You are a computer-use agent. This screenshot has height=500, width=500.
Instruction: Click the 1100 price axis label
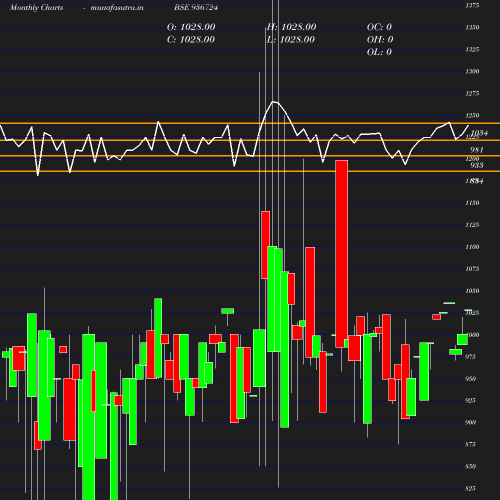(x=472, y=247)
